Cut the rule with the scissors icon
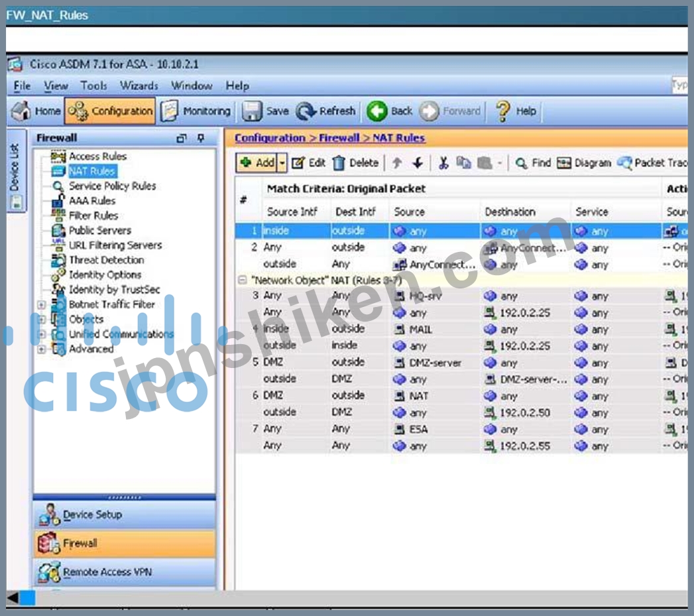This screenshot has width=694, height=616. click(443, 163)
